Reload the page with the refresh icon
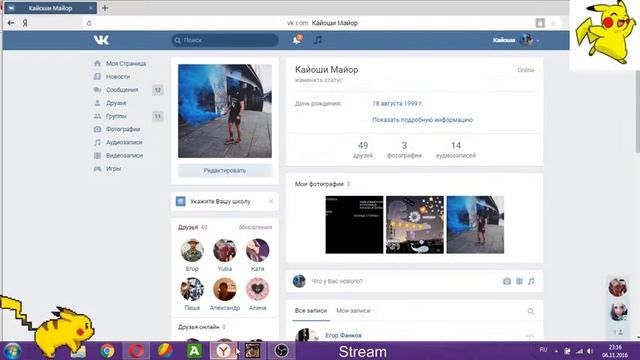The image size is (640, 360). coord(89,23)
